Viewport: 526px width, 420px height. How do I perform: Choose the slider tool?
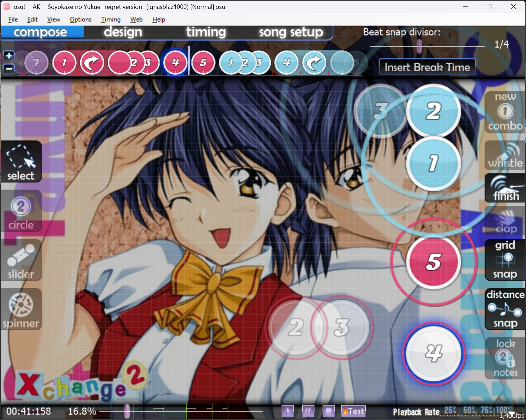click(x=21, y=261)
